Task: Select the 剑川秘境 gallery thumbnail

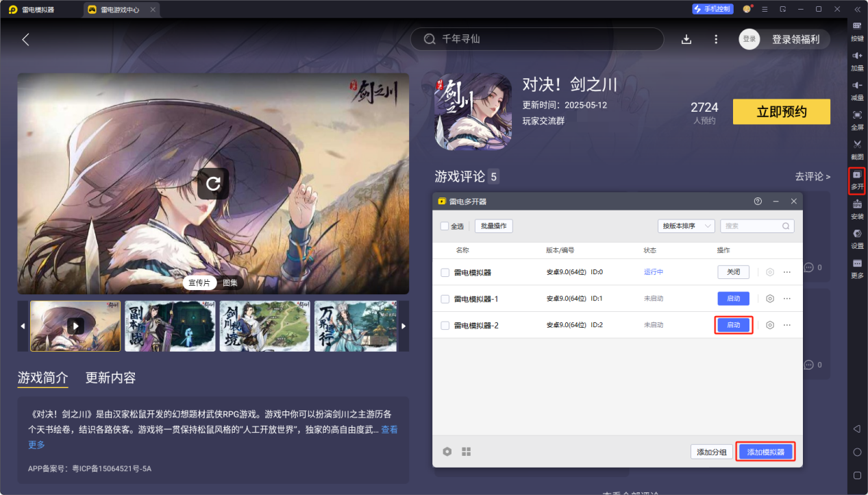Action: 264,326
